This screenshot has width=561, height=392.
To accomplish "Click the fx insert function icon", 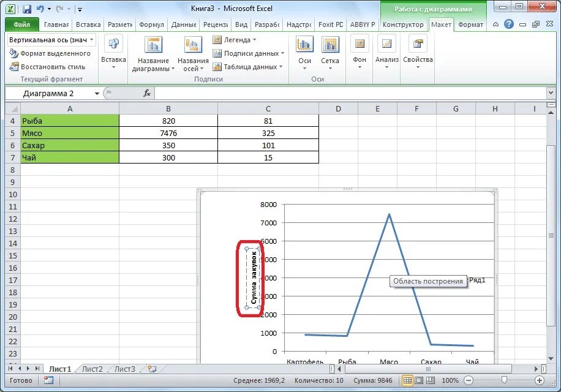I will coord(147,93).
